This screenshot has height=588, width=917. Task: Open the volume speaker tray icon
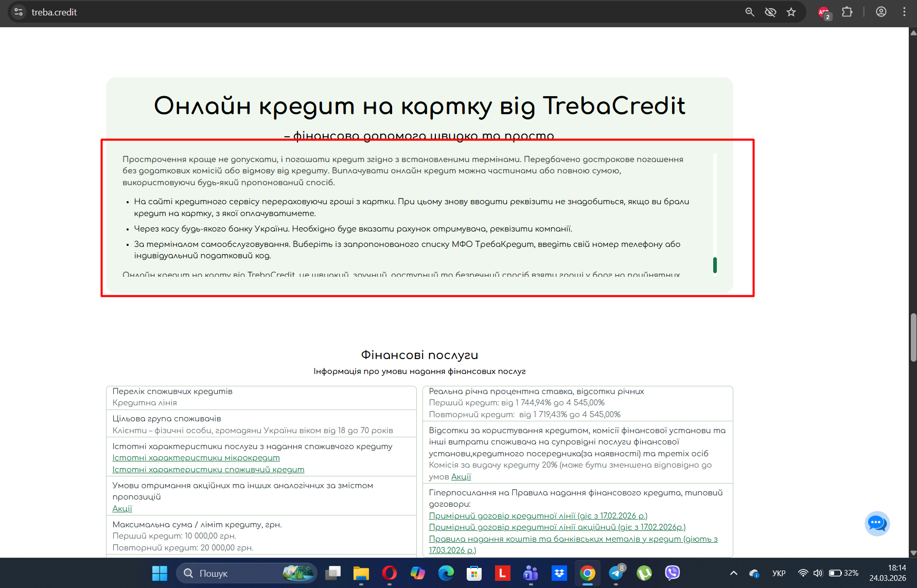(x=818, y=573)
